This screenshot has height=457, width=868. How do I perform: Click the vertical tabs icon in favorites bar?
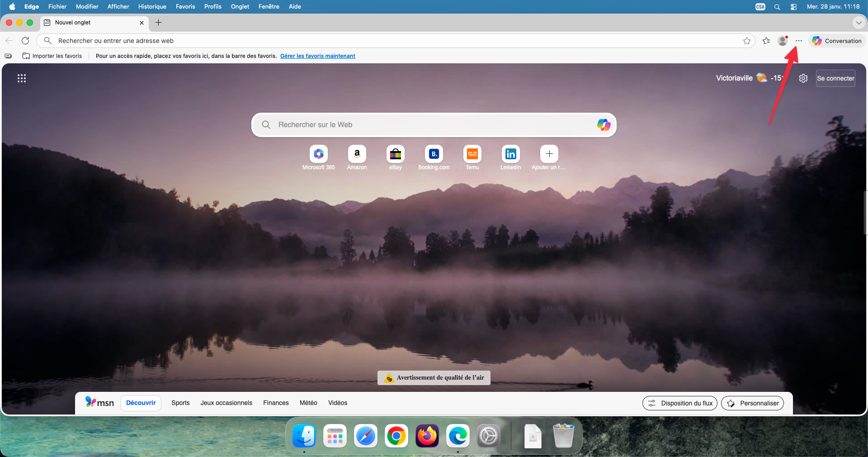[x=8, y=56]
